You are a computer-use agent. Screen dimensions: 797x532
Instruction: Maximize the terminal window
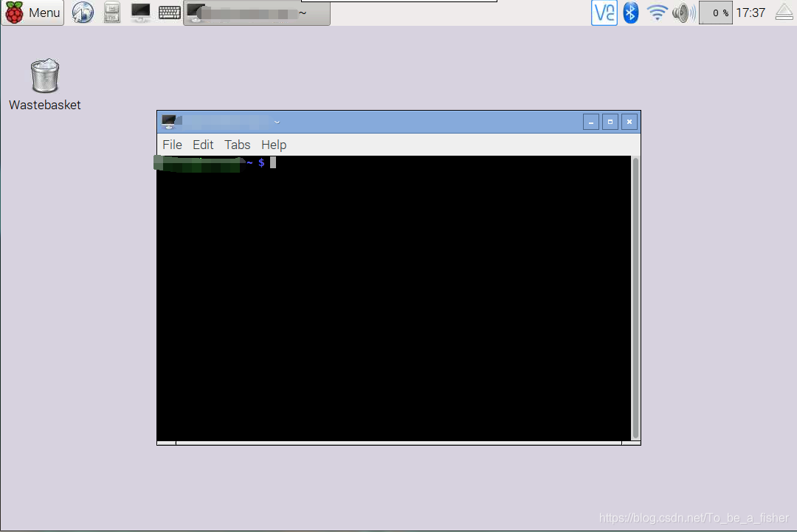click(610, 122)
